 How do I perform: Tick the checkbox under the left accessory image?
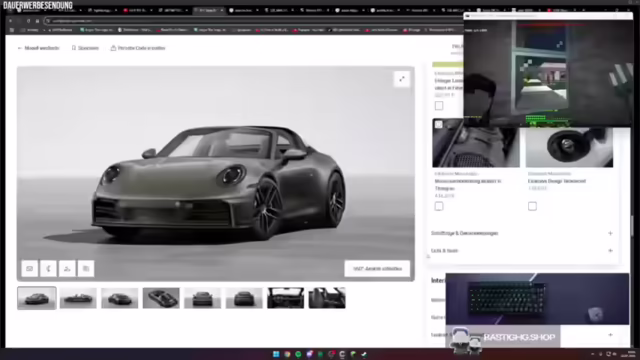coord(439,206)
